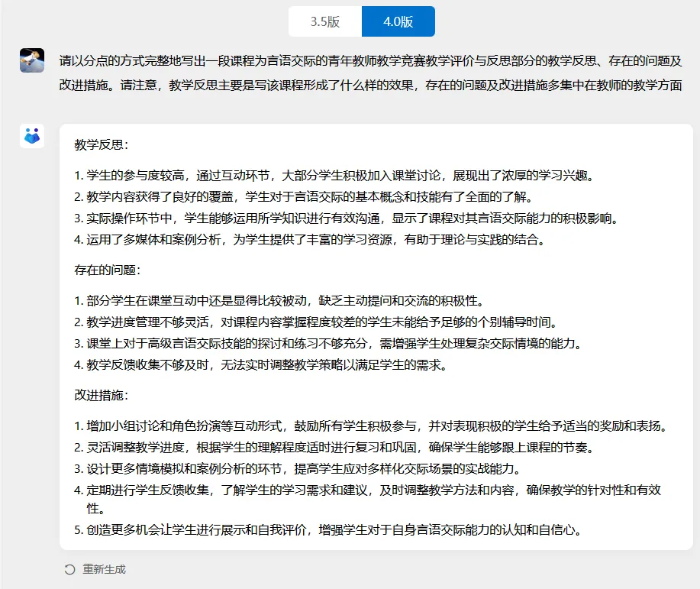Image resolution: width=700 pixels, height=589 pixels.
Task: Click the circular refresh icon beside 重新生成
Action: coord(69,569)
